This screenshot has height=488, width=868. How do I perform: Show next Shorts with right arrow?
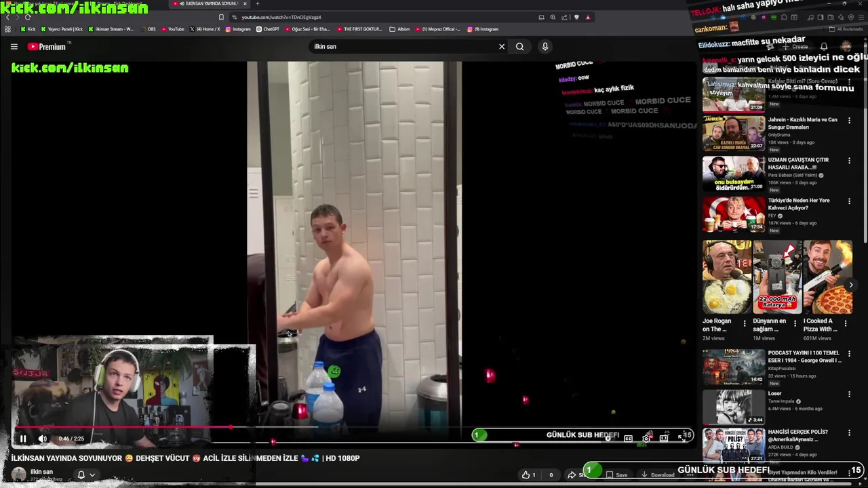(851, 285)
